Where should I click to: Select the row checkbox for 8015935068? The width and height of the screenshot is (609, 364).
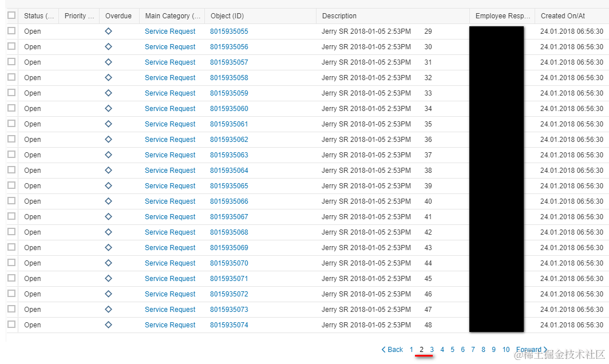[11, 232]
